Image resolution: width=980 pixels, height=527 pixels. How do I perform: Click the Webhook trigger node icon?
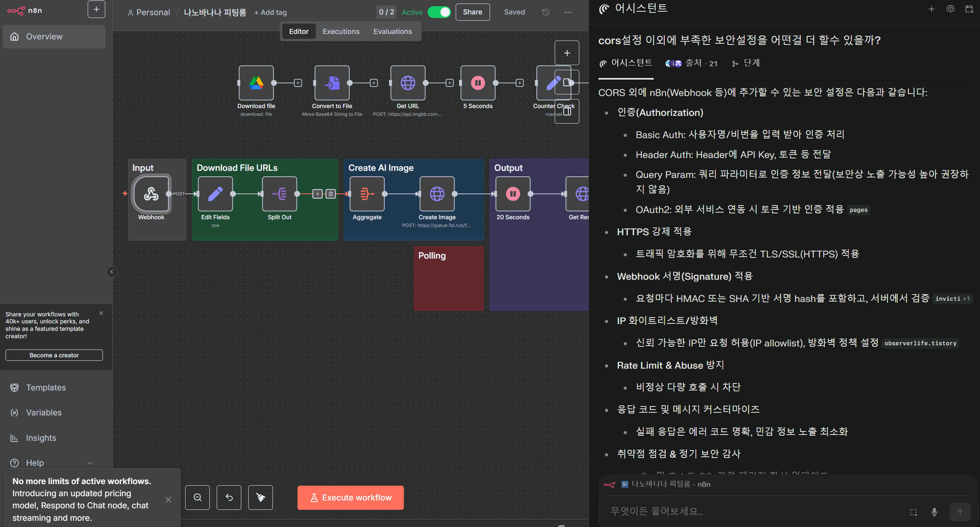pyautogui.click(x=151, y=194)
